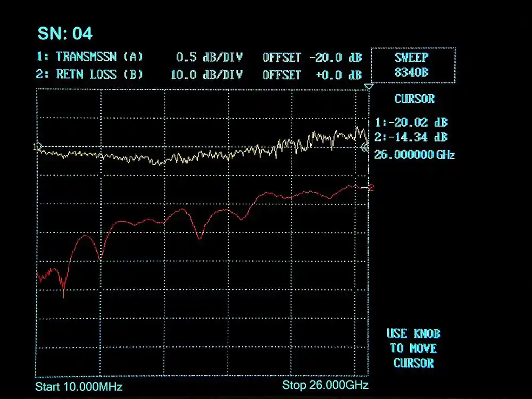532x399 pixels.
Task: Click the deepest dip of the red trace
Action: click(64, 294)
